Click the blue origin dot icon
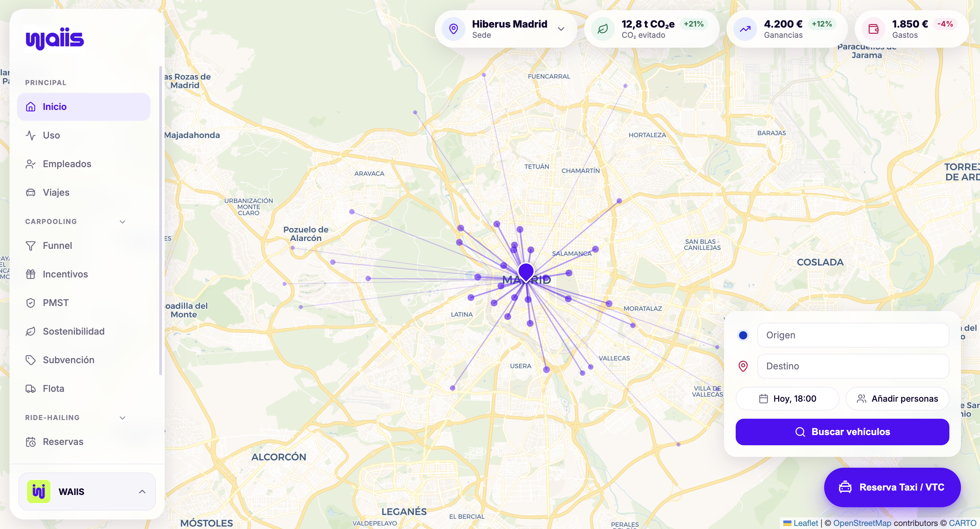The image size is (980, 529). [743, 335]
